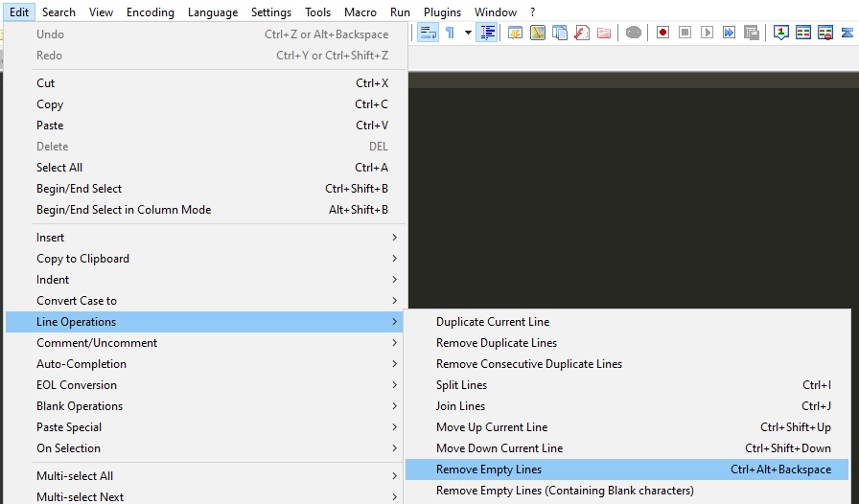Toggle the Word Wrap toolbar icon
This screenshot has width=859, height=504.
tap(428, 33)
